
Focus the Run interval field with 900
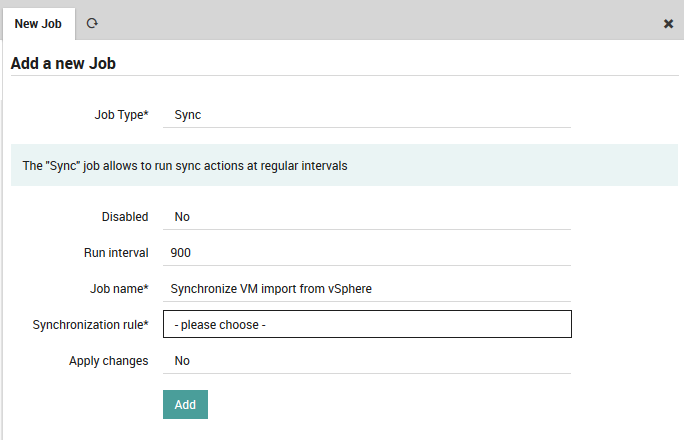click(x=366, y=253)
